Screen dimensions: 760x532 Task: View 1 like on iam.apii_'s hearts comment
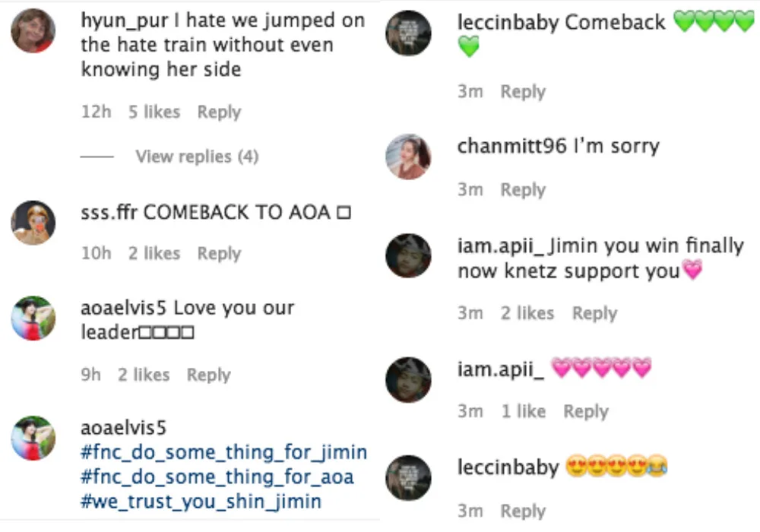click(524, 411)
